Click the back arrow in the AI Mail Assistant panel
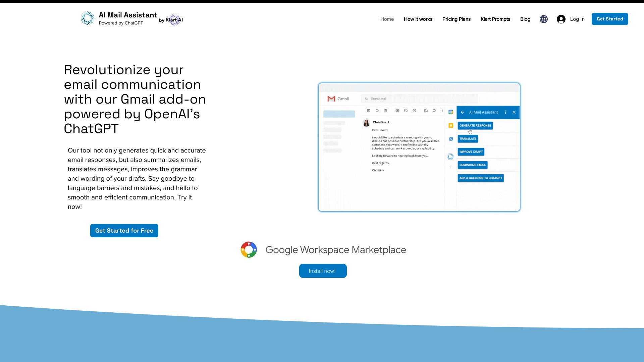This screenshot has height=362, width=644. click(463, 112)
